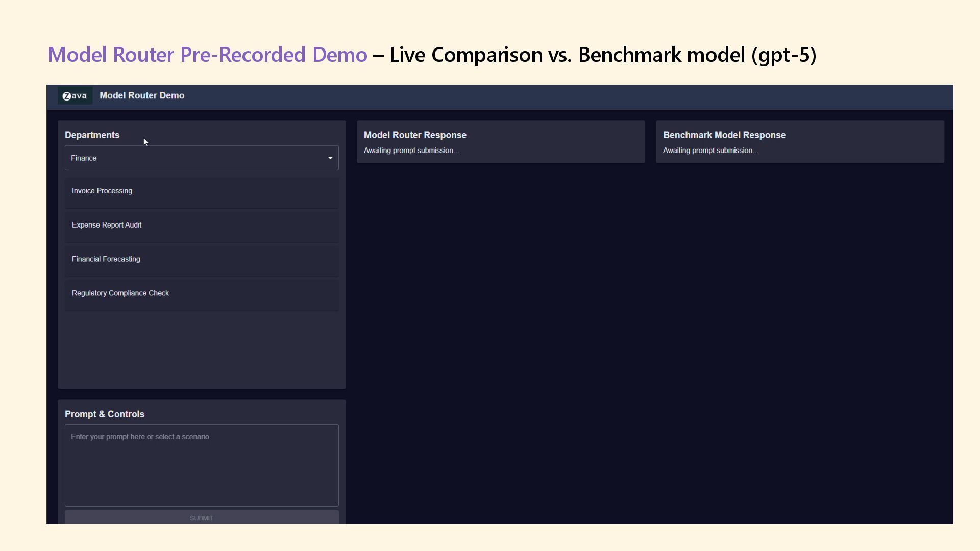The width and height of the screenshot is (980, 551).
Task: Click Awaiting text under Model Router Response
Action: 411,151
